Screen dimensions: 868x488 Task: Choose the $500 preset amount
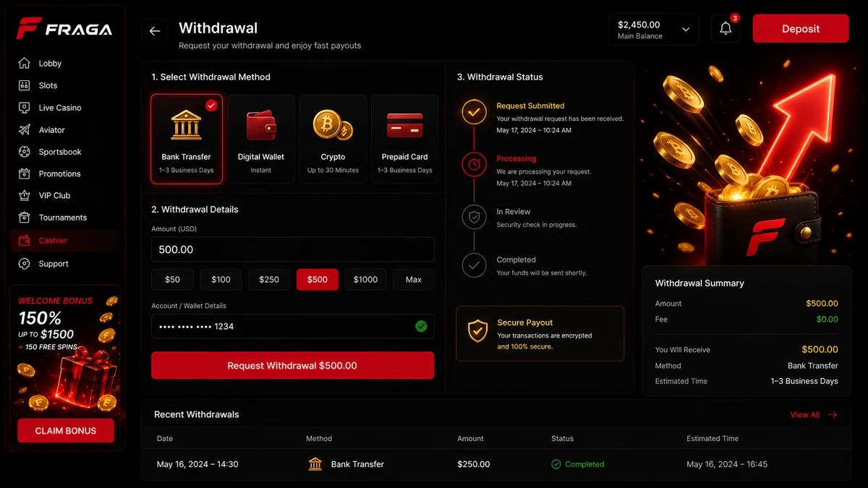point(318,280)
